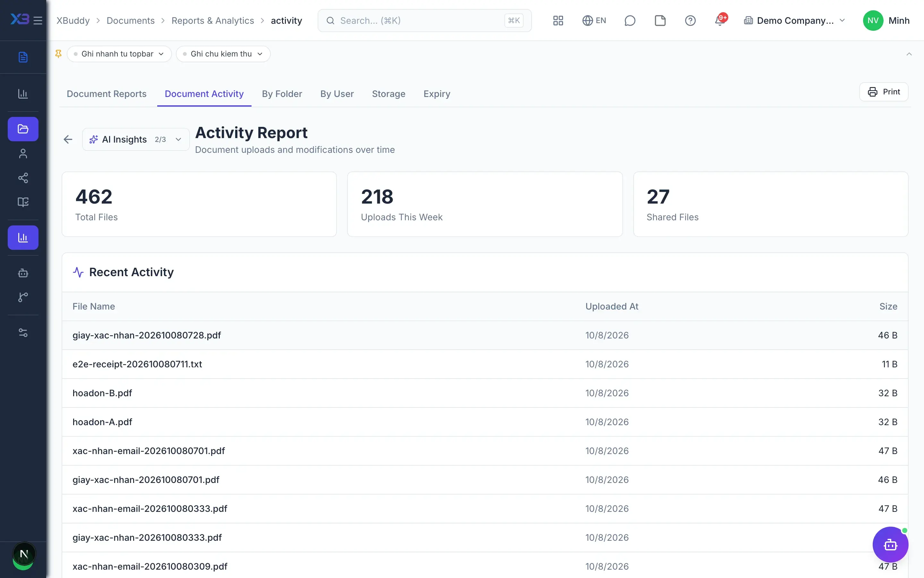Open the robot icon in sidebar
Image resolution: width=924 pixels, height=578 pixels.
[23, 273]
